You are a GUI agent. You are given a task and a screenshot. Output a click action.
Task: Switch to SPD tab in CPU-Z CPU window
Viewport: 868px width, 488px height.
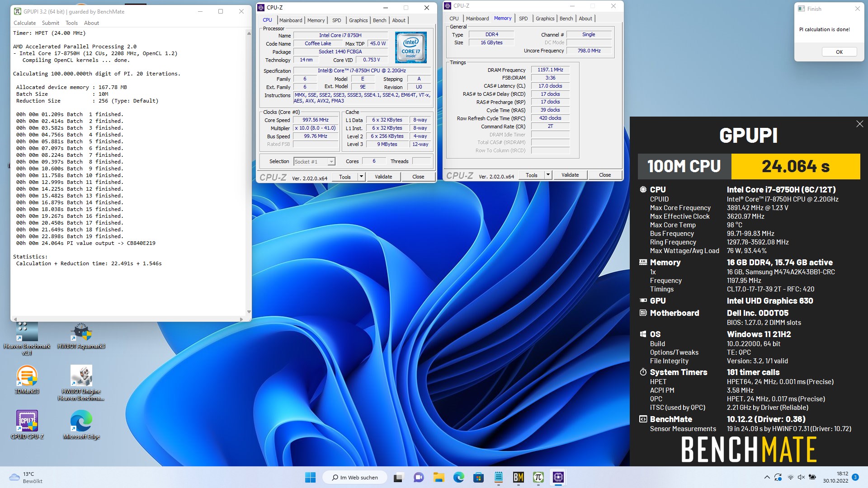point(337,20)
